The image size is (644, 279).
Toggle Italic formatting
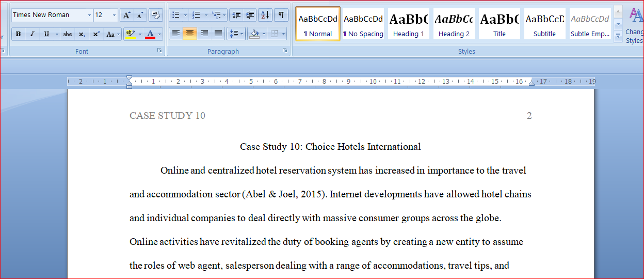click(x=32, y=34)
